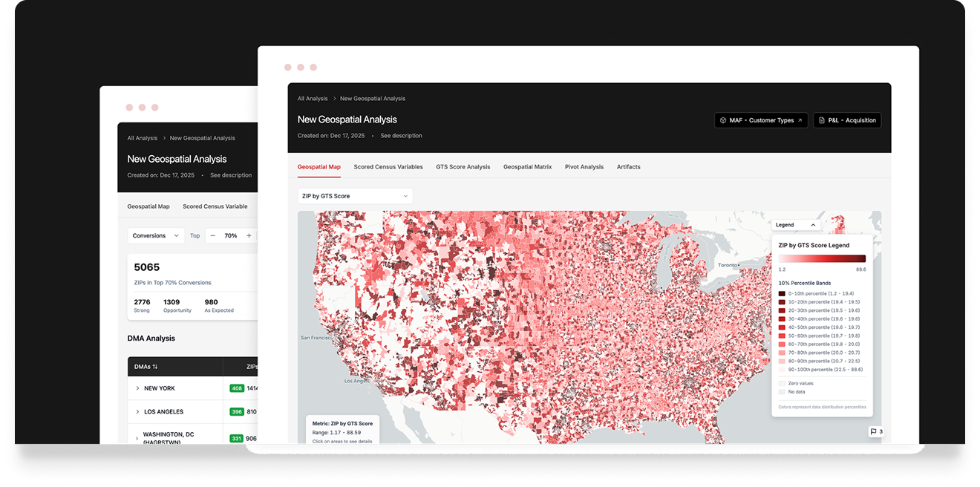Click See description in back window

click(231, 175)
